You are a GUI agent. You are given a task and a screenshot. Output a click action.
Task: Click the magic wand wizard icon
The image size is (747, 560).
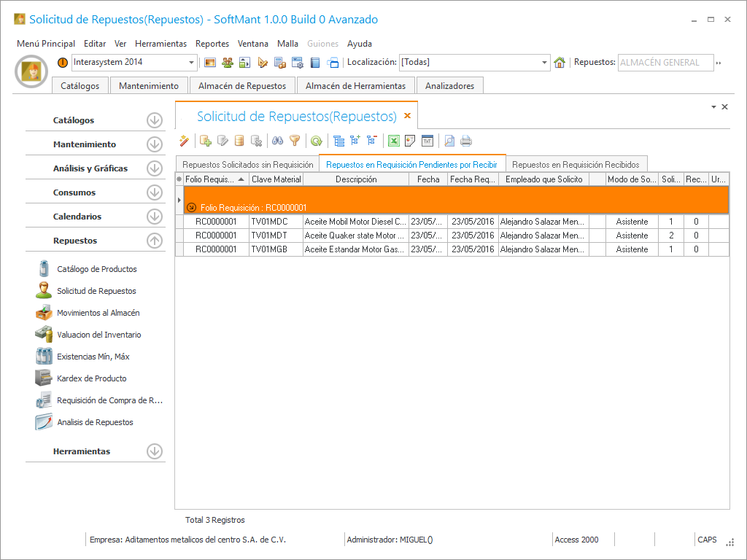click(x=184, y=141)
